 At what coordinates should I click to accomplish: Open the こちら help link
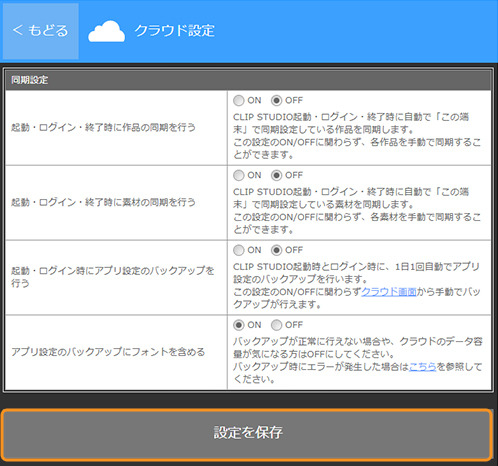click(422, 367)
